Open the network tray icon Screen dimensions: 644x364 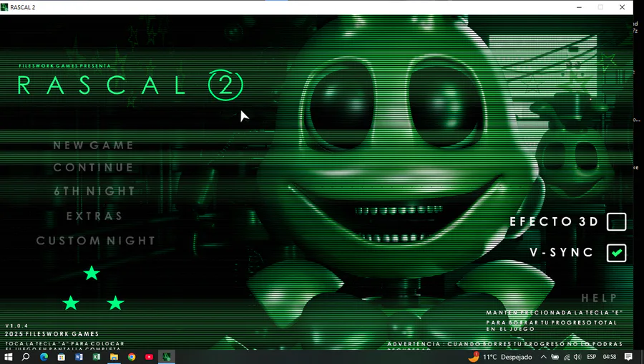(567, 357)
